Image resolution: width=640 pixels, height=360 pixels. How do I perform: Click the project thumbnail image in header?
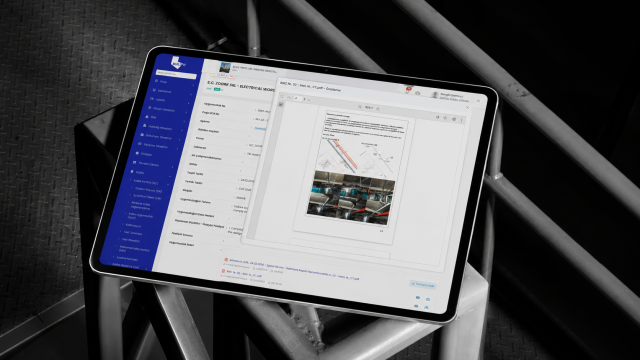click(224, 67)
